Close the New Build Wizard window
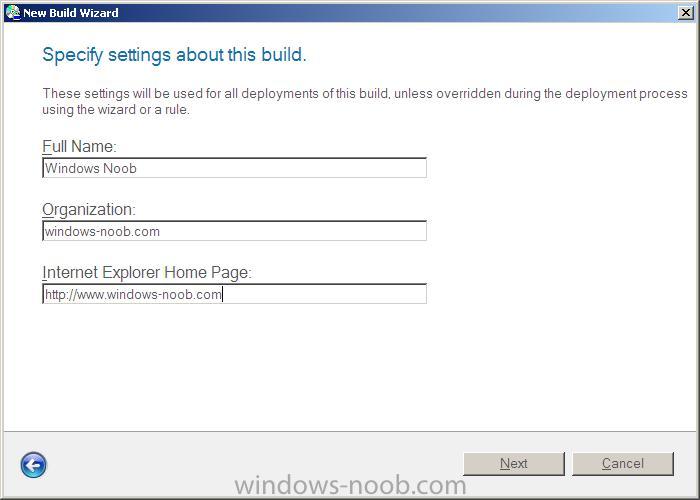Image resolution: width=700 pixels, height=500 pixels. 685,12
